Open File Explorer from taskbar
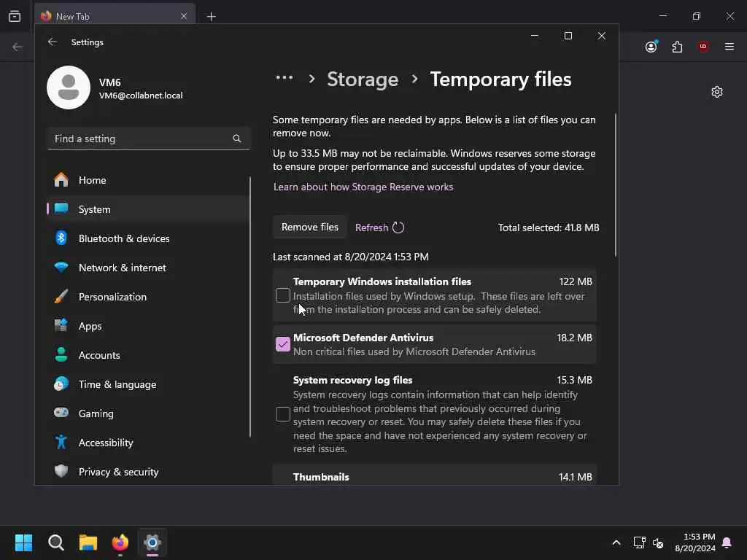Image resolution: width=747 pixels, height=560 pixels. click(x=88, y=542)
